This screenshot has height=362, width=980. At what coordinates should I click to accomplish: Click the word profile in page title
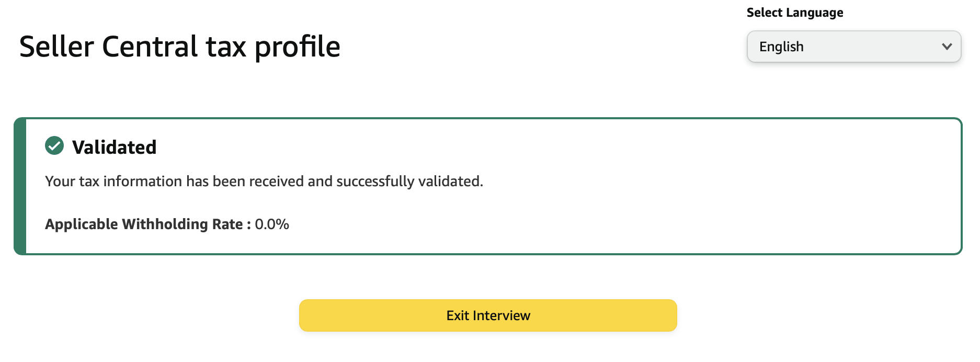(298, 47)
